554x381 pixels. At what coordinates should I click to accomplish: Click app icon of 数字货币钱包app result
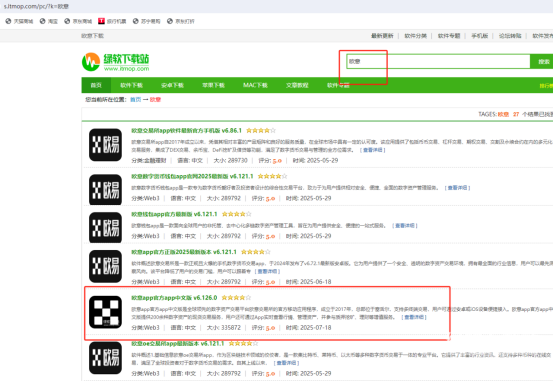click(x=105, y=189)
